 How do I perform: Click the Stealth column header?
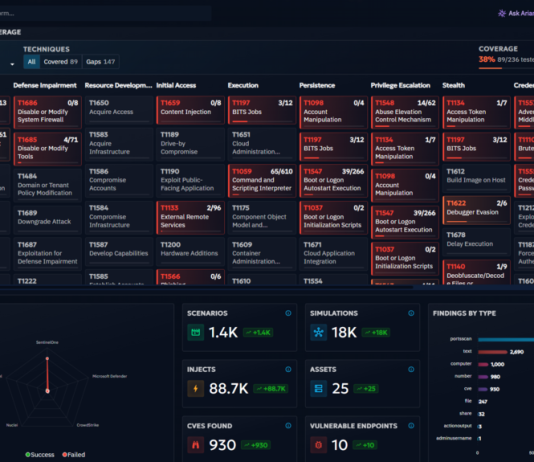click(x=454, y=85)
